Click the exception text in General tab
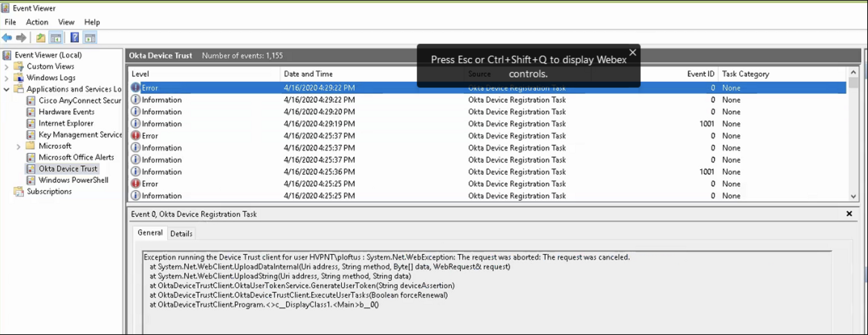 [x=387, y=281]
